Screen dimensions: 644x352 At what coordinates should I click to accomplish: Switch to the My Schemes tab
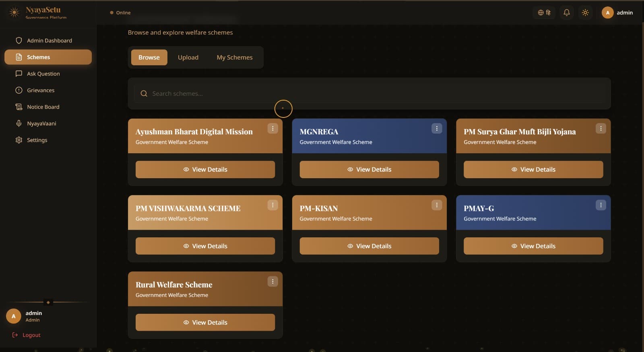(235, 58)
